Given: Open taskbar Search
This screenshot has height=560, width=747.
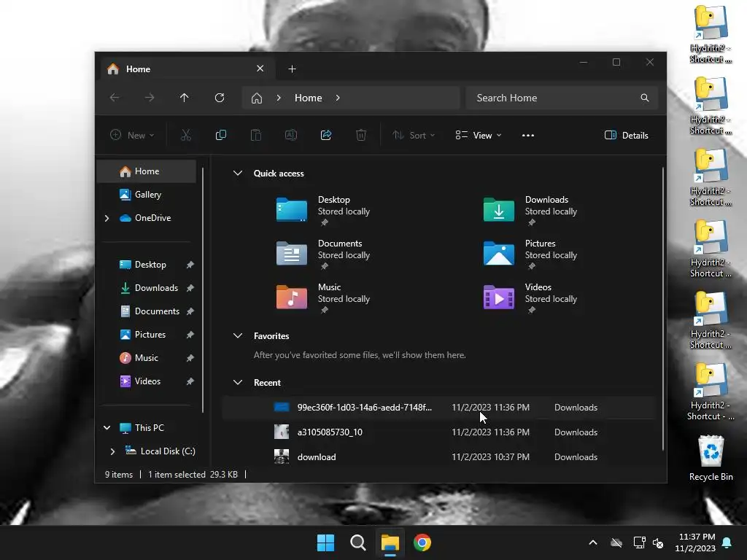Looking at the screenshot, I should pyautogui.click(x=357, y=542).
